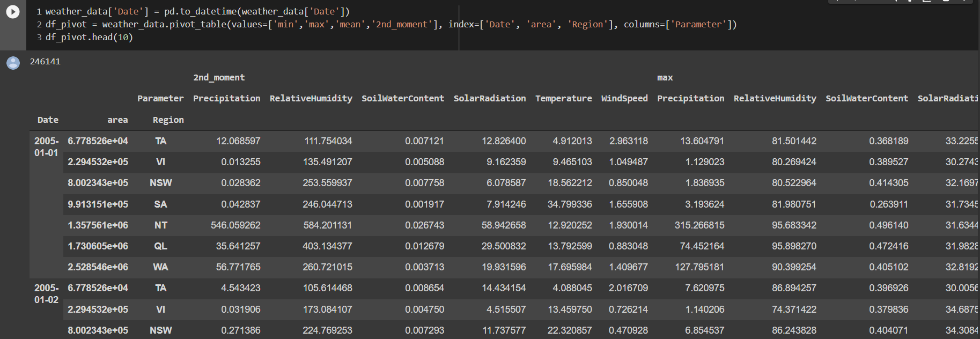Click the RelativeHumidity header under max
The width and height of the screenshot is (980, 339).
pos(775,98)
